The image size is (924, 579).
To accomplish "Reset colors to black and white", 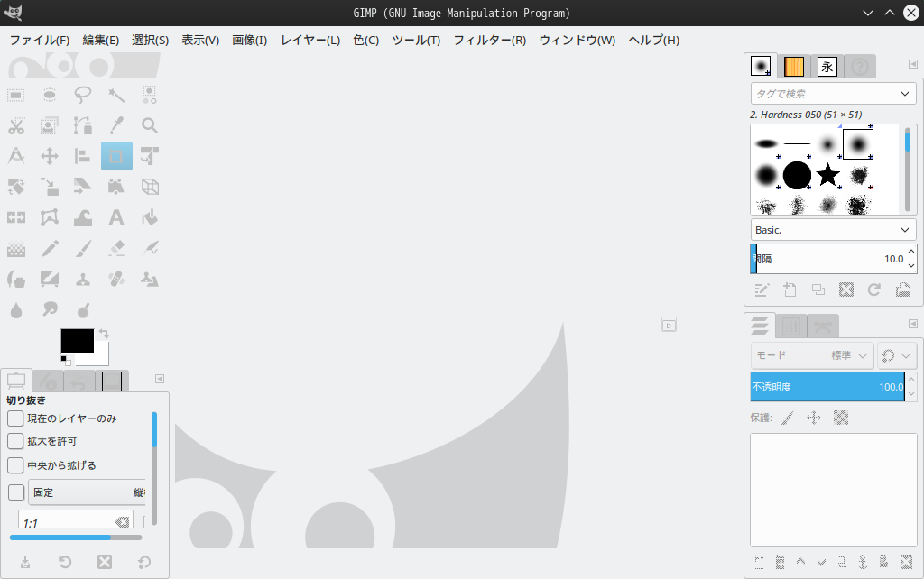I will pos(65,360).
